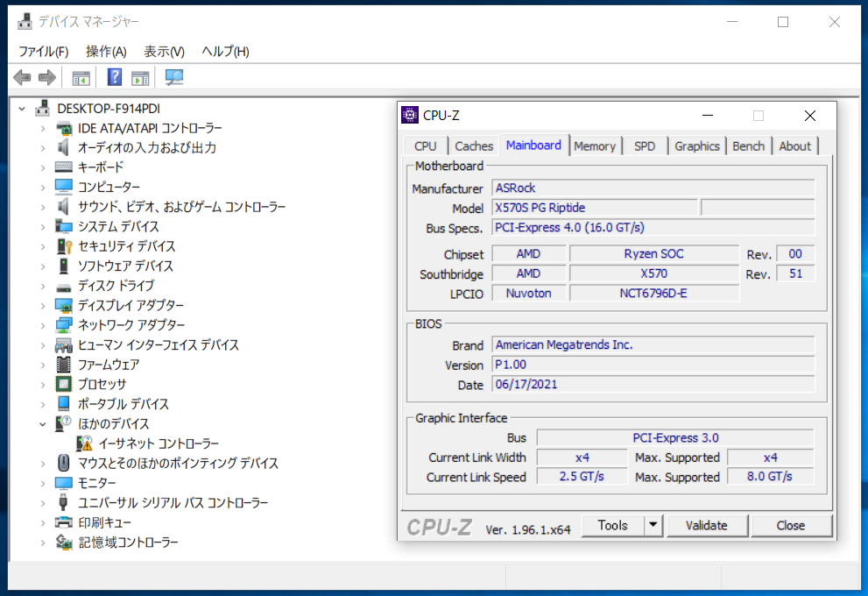Minimize the CPU-Z window
The height and width of the screenshot is (596, 868).
[x=708, y=115]
